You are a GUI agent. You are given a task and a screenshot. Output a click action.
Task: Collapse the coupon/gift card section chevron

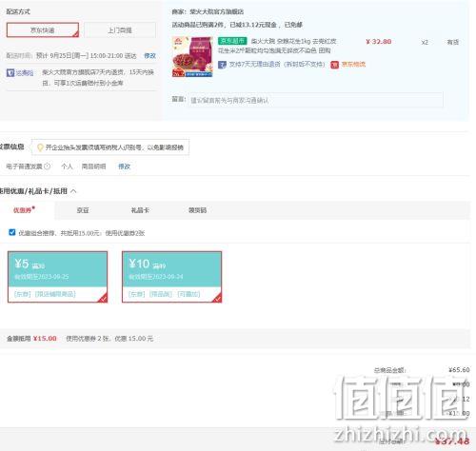[x=73, y=191]
